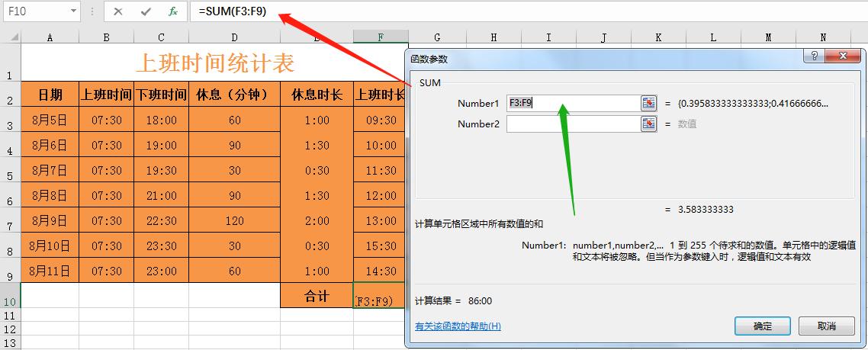This screenshot has height=350, width=868.
Task: Click the 上班时间 header cell
Action: point(106,94)
